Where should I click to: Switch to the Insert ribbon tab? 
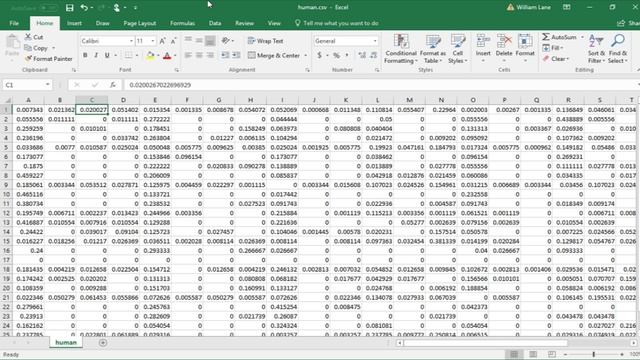pyautogui.click(x=74, y=23)
